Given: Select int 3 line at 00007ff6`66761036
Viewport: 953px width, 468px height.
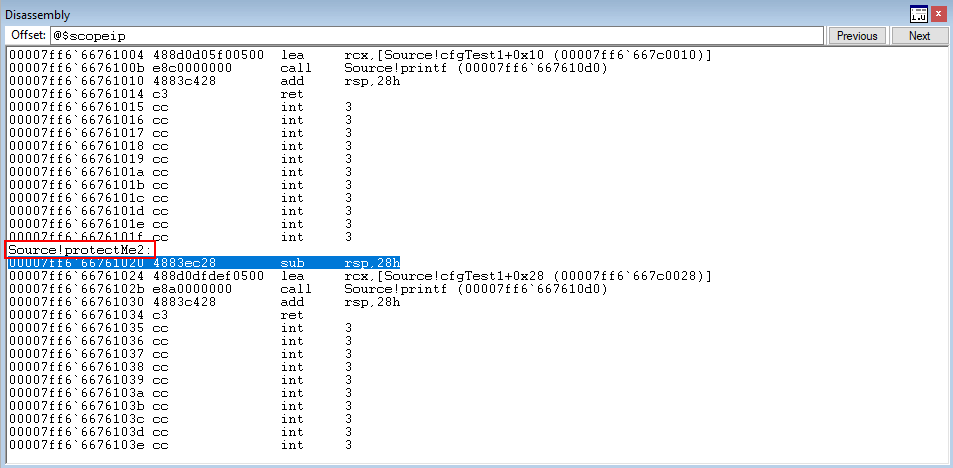Looking at the screenshot, I should click(x=181, y=341).
